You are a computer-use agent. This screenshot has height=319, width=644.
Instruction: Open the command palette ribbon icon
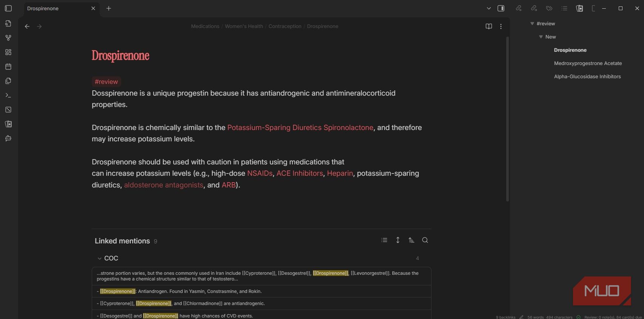point(8,95)
